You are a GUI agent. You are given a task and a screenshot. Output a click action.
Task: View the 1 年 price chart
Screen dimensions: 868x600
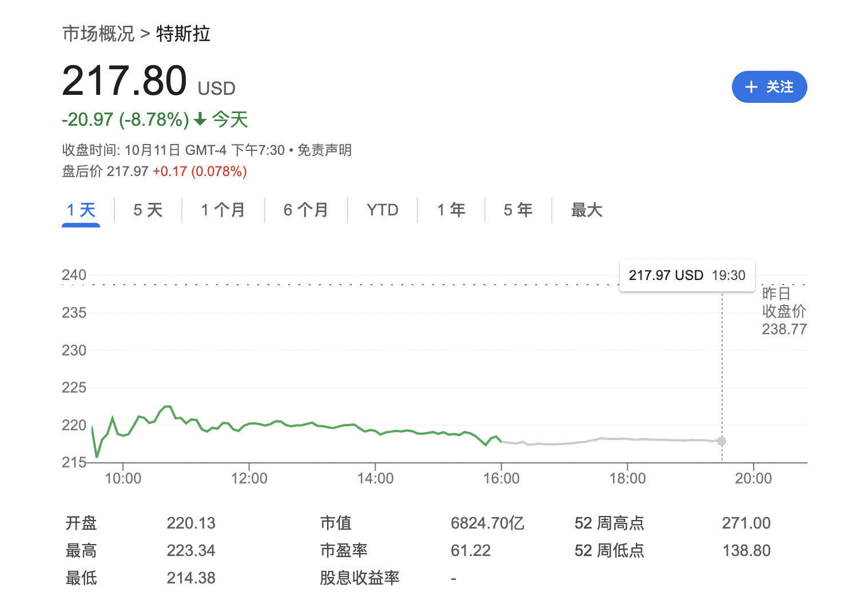coord(451,210)
